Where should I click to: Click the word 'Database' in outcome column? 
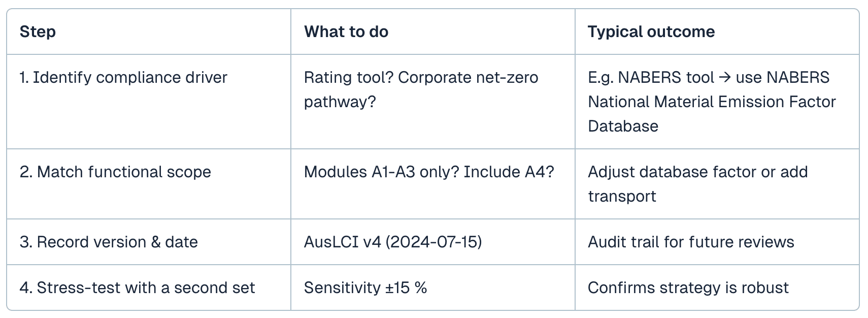click(623, 126)
